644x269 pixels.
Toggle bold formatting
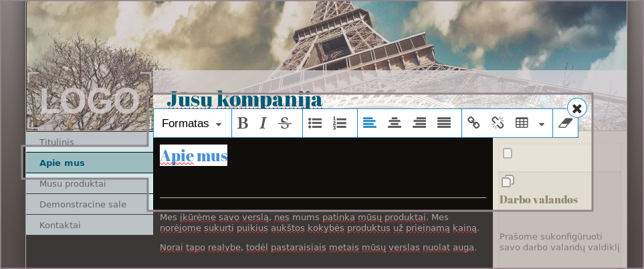pyautogui.click(x=243, y=123)
